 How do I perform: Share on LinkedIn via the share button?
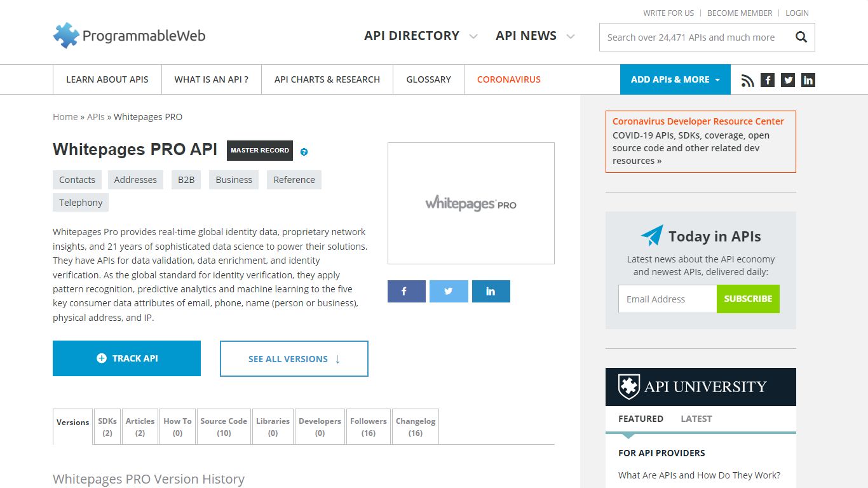pos(491,291)
